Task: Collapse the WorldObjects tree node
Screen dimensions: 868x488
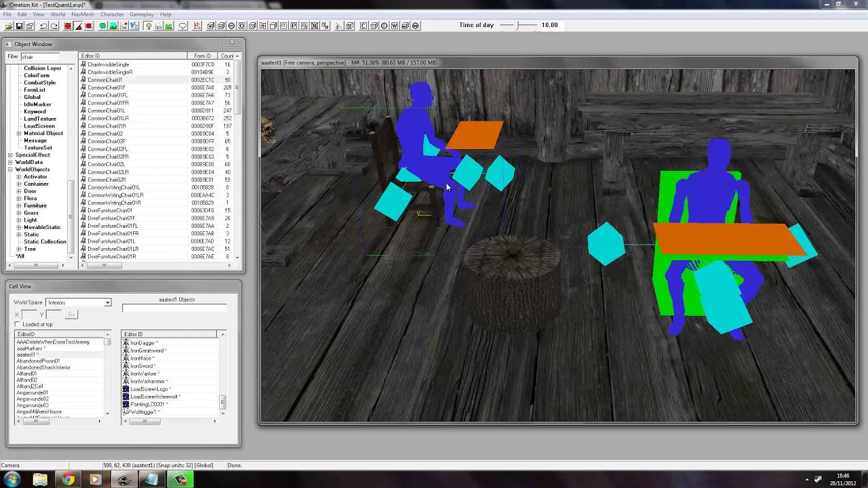Action: coord(10,169)
